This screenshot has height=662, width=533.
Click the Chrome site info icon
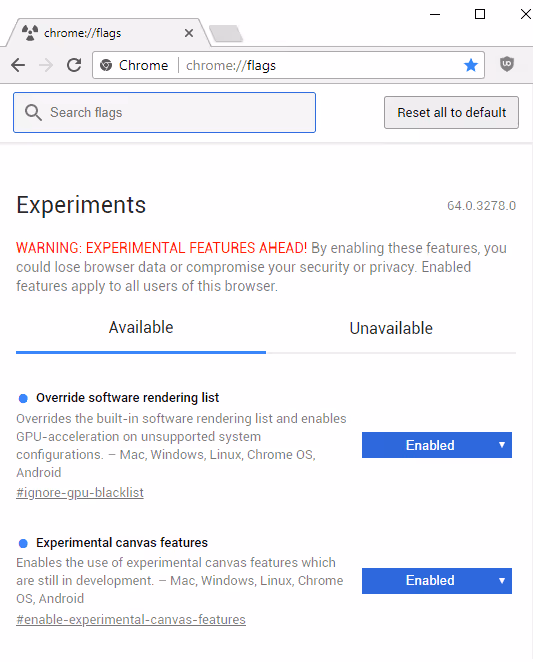coord(106,65)
